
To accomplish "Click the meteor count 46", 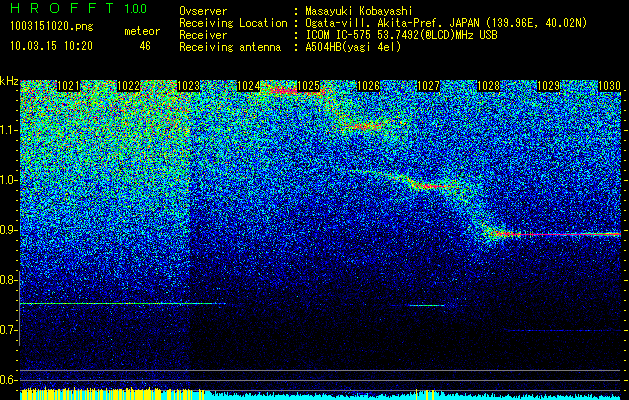I will [145, 46].
